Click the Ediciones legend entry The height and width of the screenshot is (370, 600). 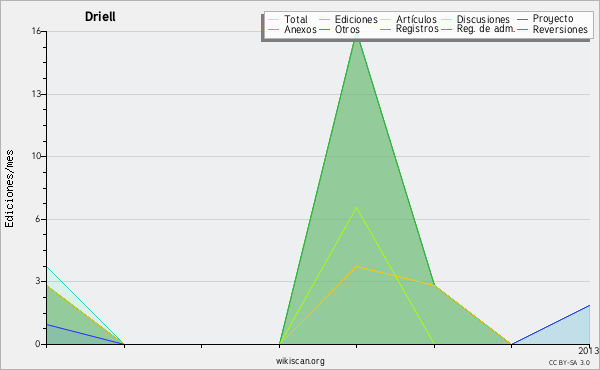click(x=356, y=19)
